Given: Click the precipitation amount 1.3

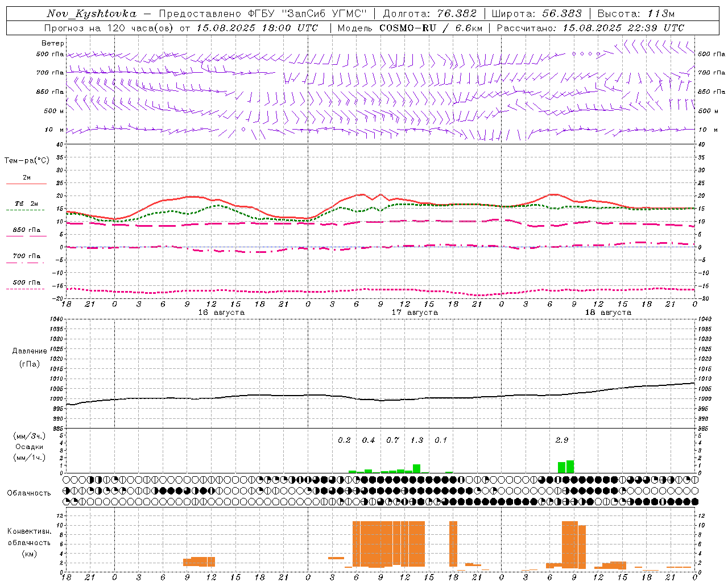Looking at the screenshot, I should 417,440.
